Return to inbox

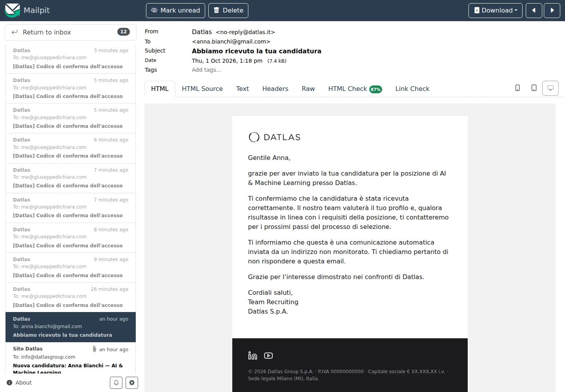pyautogui.click(x=71, y=32)
